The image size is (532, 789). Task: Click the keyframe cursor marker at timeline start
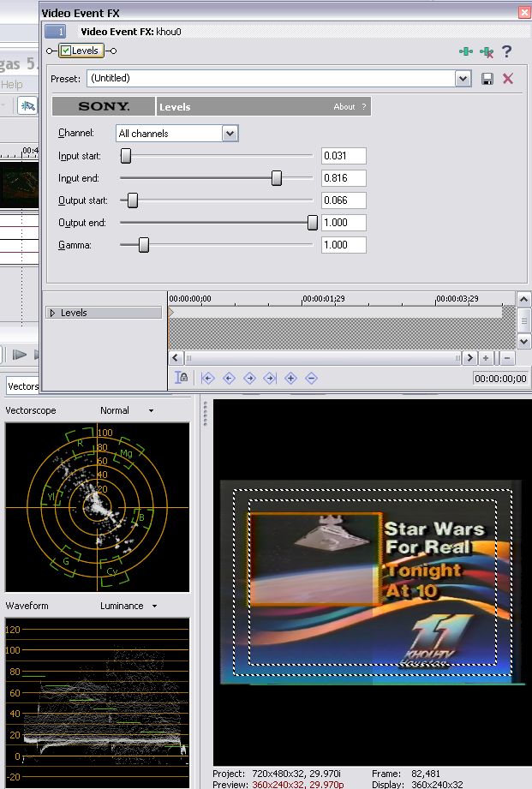coord(171,313)
